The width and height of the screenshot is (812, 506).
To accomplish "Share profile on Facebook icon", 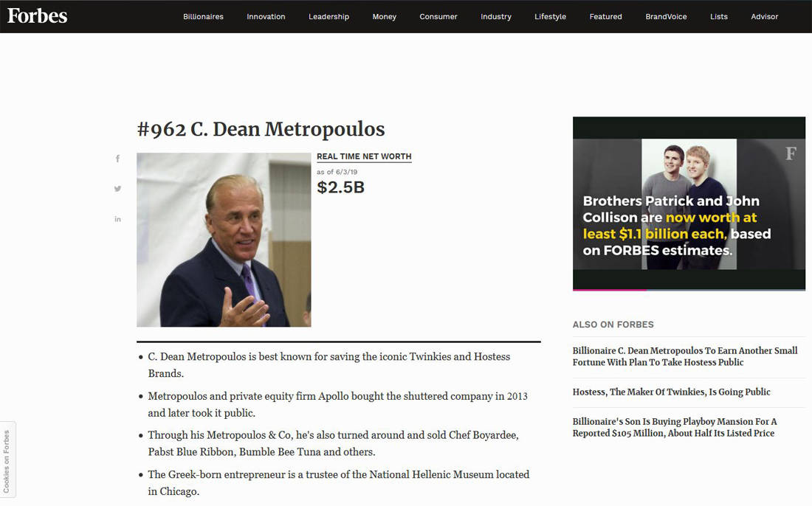I will [x=117, y=159].
